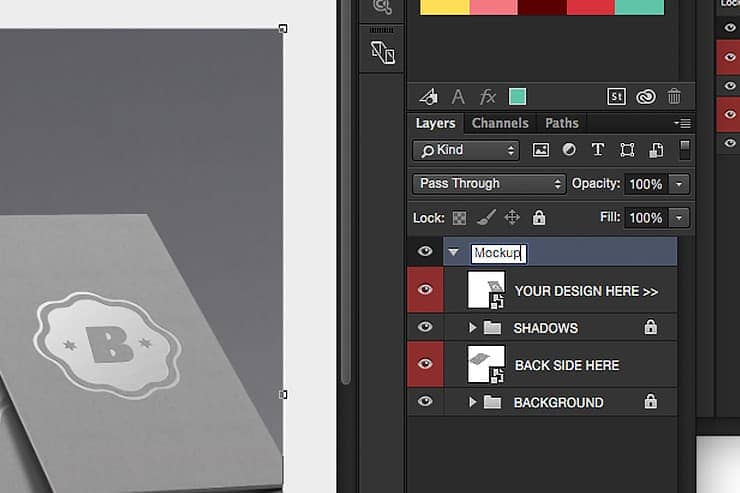Select the bright red library color swatch
This screenshot has height=493, width=740.
[590, 7]
